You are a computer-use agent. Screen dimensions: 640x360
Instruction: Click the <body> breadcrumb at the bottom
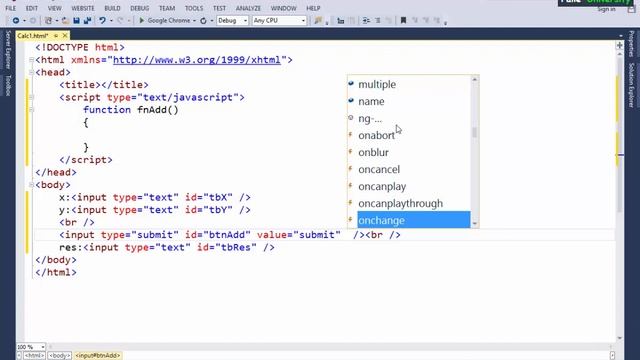(x=60, y=356)
